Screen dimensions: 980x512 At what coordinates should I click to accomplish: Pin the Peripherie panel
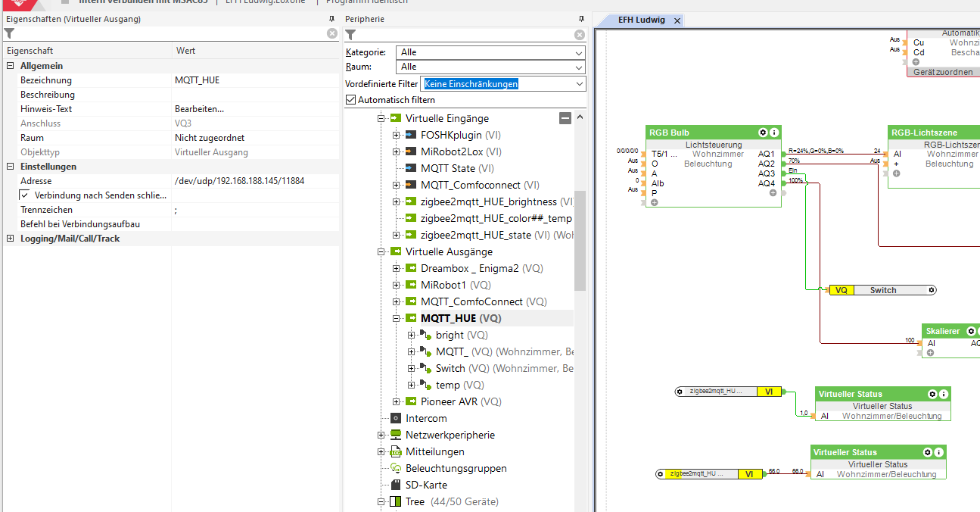[x=581, y=19]
